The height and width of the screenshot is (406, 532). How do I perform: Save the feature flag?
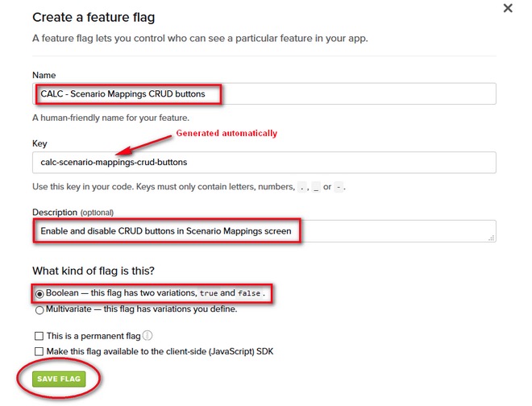pyautogui.click(x=59, y=379)
